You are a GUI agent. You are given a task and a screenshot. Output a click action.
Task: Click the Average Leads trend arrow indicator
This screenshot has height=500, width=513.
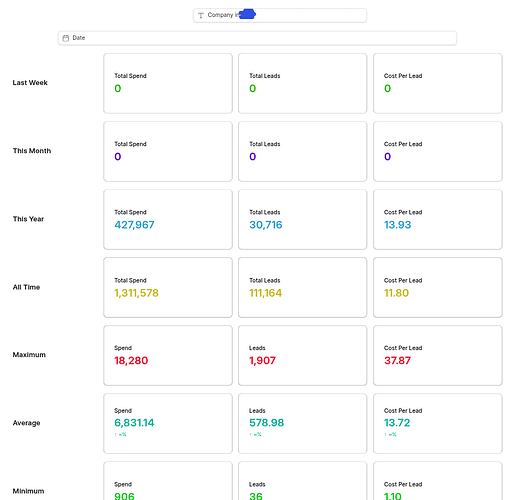pos(251,434)
